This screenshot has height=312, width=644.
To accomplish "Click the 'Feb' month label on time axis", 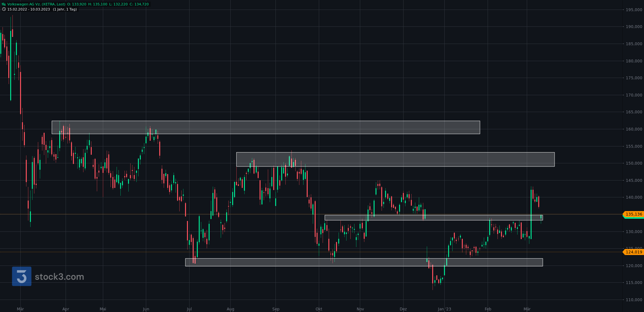I will (x=488, y=309).
